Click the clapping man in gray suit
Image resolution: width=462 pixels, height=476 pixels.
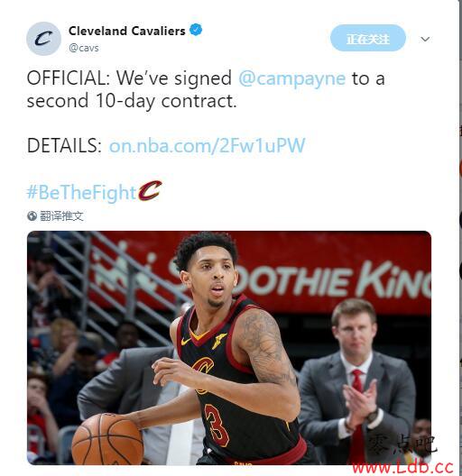tap(357, 381)
